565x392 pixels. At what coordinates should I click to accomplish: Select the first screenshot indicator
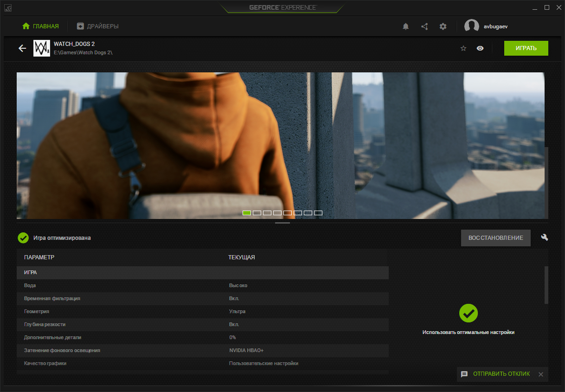247,213
